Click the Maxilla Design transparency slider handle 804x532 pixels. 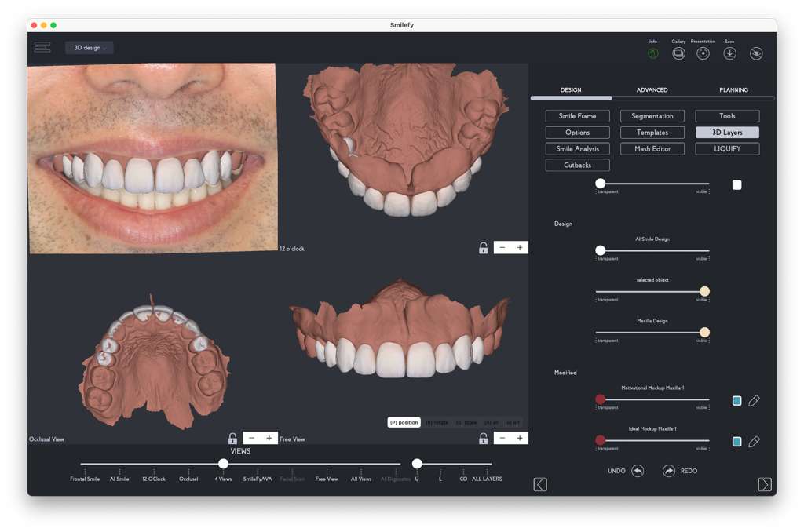704,333
